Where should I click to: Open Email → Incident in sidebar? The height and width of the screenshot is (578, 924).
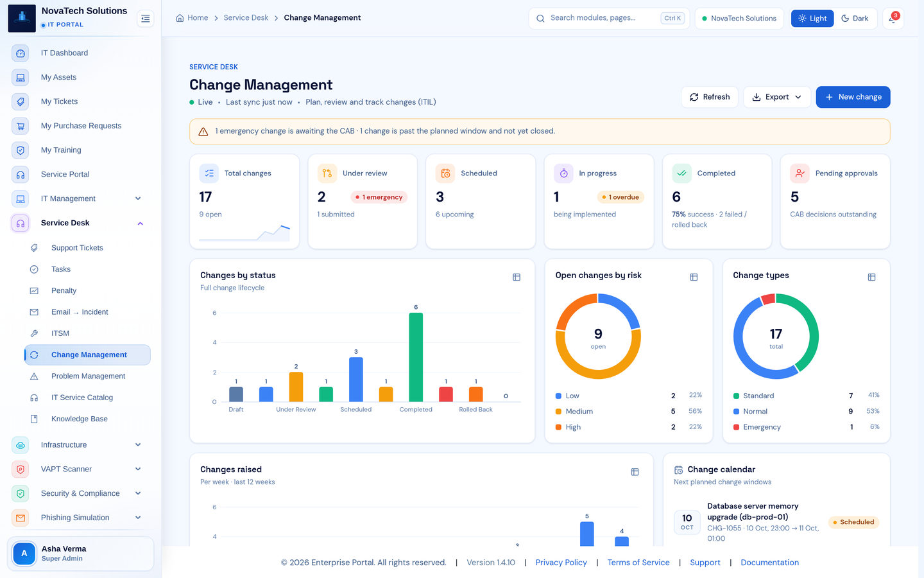tap(87, 312)
